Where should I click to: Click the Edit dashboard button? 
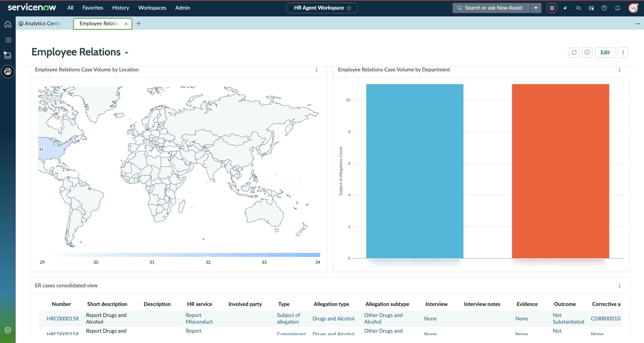pos(605,53)
